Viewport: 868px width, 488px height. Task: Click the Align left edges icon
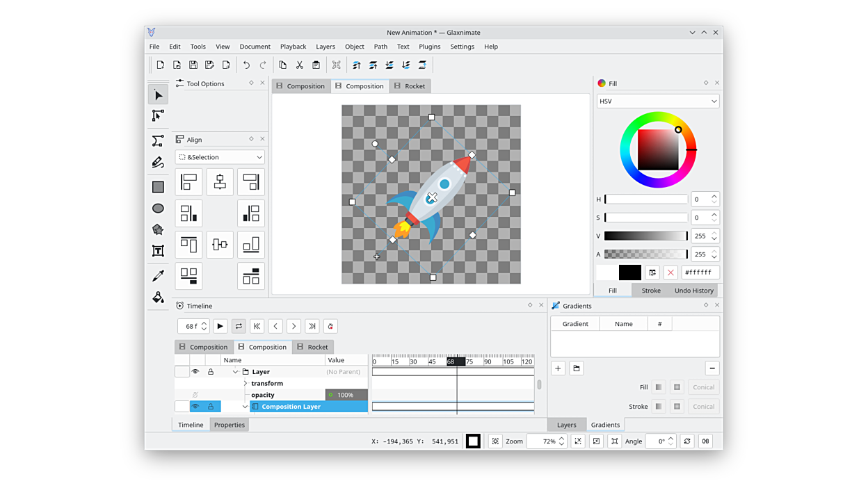pyautogui.click(x=188, y=182)
